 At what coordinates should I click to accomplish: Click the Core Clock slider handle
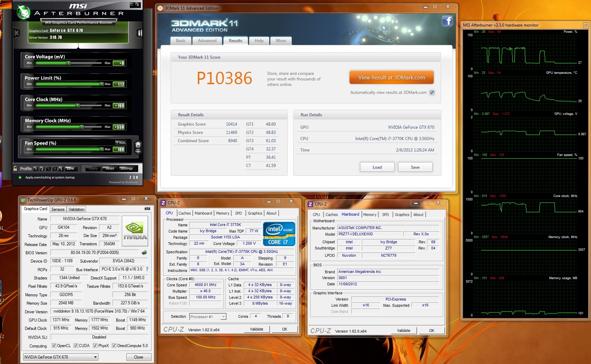[78, 106]
